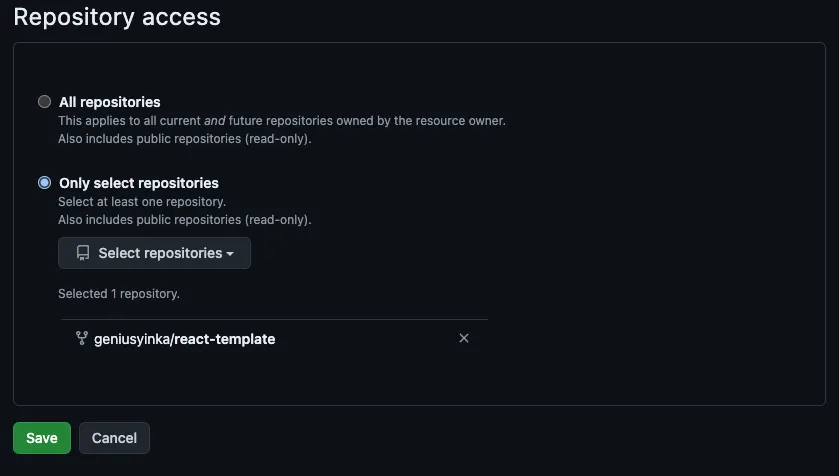Click the "geniusyinka" owner name in the list
The image size is (839, 476).
(132, 339)
